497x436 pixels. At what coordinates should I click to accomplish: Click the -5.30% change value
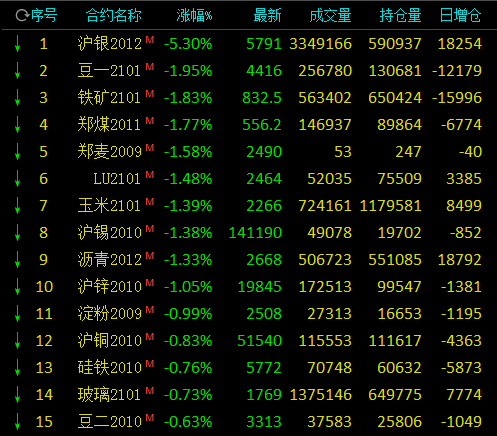point(188,44)
